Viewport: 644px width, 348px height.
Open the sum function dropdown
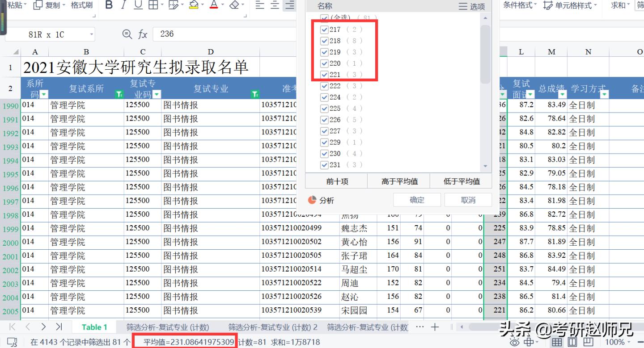tap(628, 5)
